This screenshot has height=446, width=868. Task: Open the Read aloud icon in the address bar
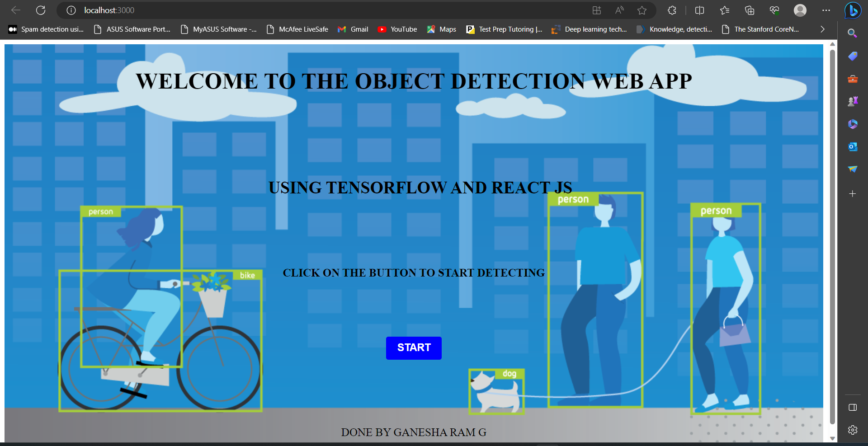(619, 10)
